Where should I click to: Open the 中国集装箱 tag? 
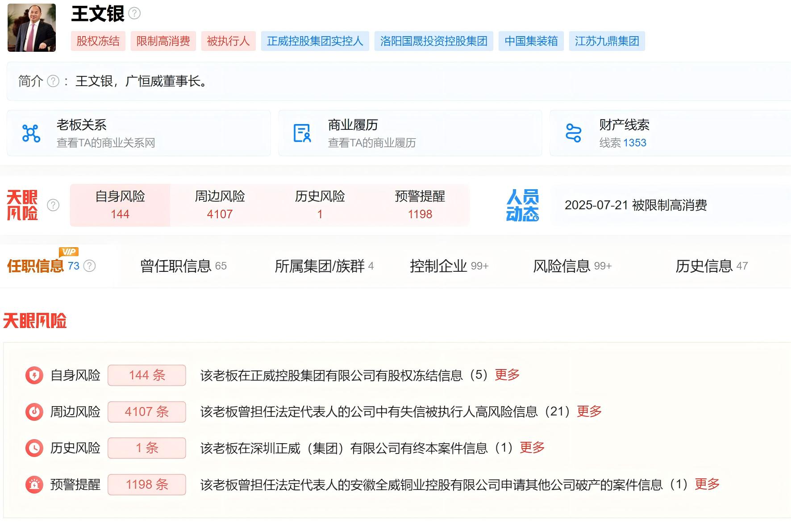[x=531, y=41]
